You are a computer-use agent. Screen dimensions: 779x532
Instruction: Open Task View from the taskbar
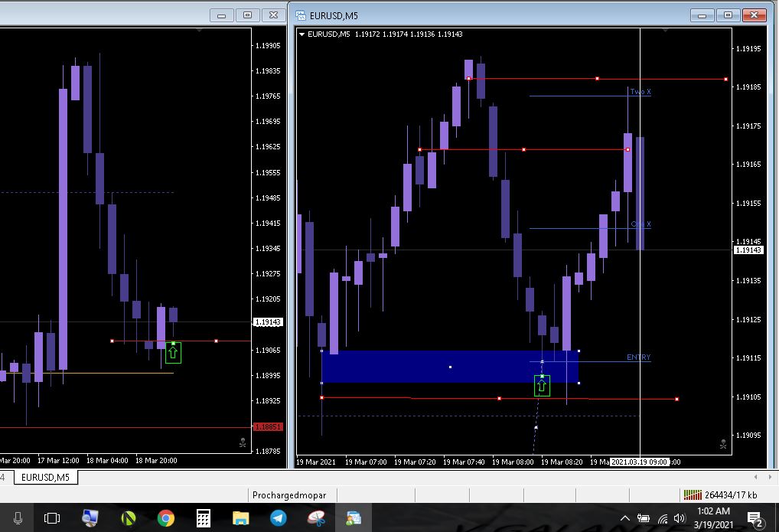(x=52, y=518)
